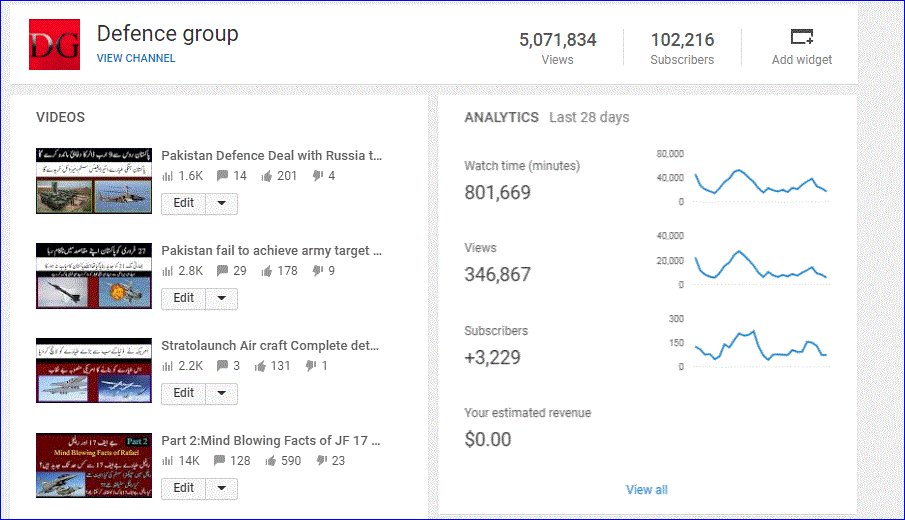This screenshot has height=520, width=905.
Task: Click the Defence group channel name
Action: (x=167, y=33)
